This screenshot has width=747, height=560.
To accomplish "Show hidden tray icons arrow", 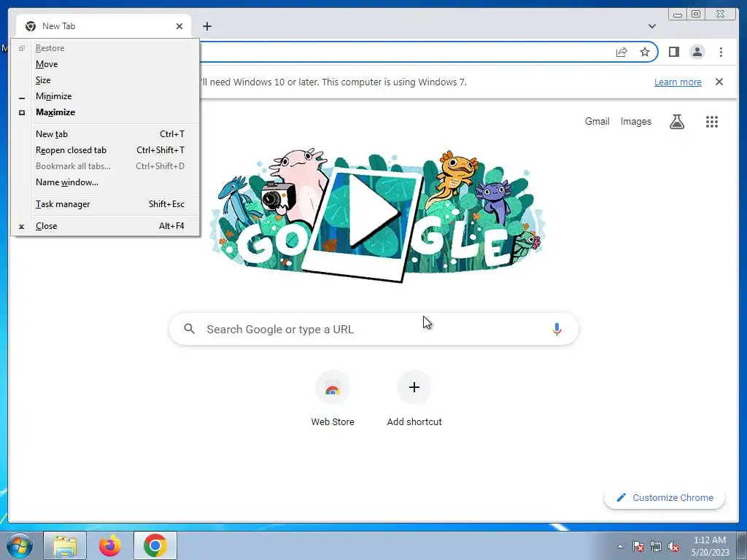I will pos(620,546).
